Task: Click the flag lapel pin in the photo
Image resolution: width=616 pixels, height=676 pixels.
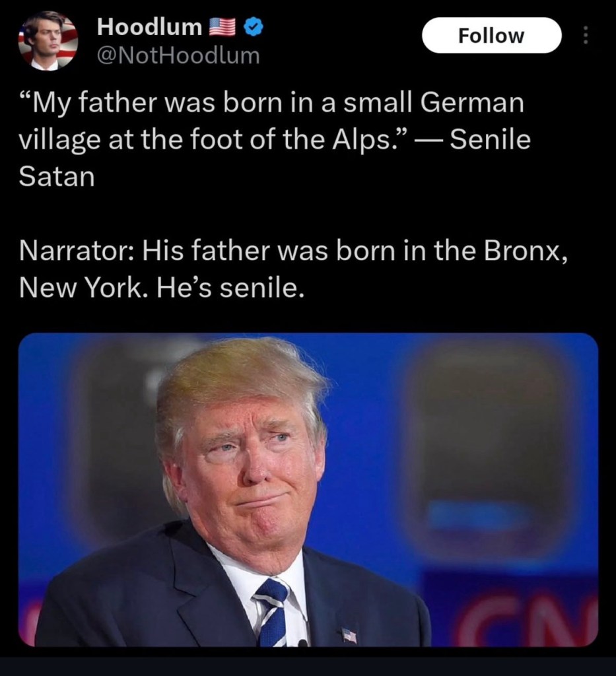Action: click(x=349, y=635)
